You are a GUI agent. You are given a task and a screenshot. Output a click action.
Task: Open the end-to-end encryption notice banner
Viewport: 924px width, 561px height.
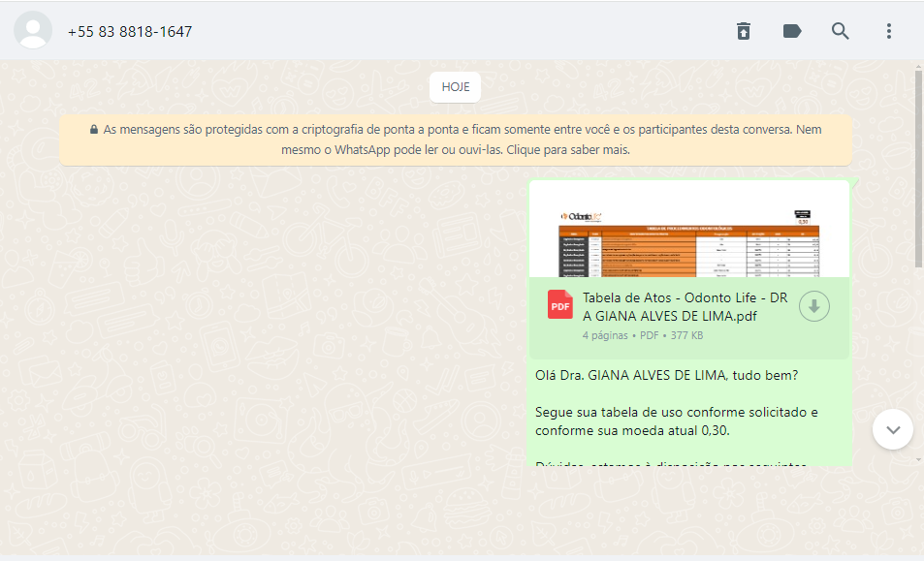click(x=456, y=140)
